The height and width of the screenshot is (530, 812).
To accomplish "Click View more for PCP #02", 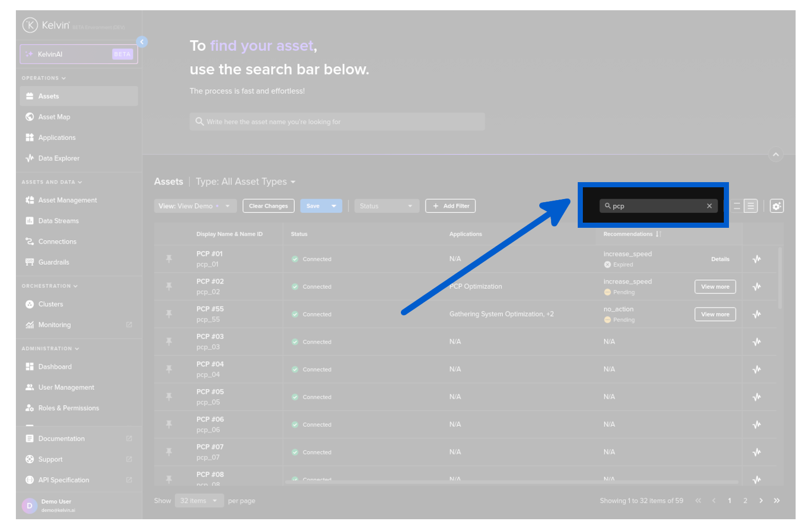I will click(x=715, y=287).
